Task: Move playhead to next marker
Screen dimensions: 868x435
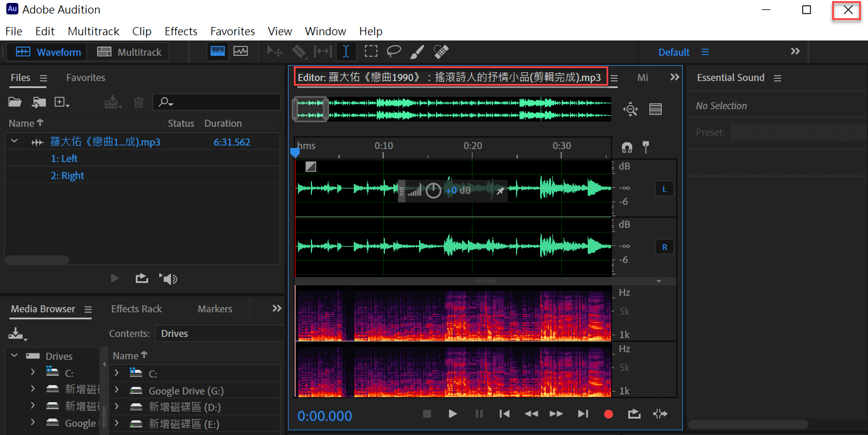Action: click(x=583, y=414)
